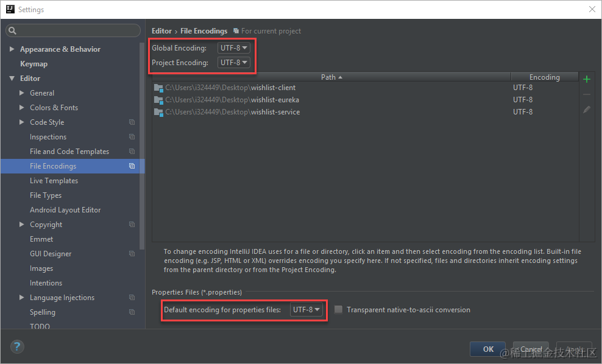The height and width of the screenshot is (364, 602).
Task: Select Android Layout Editor item
Action: 65,210
